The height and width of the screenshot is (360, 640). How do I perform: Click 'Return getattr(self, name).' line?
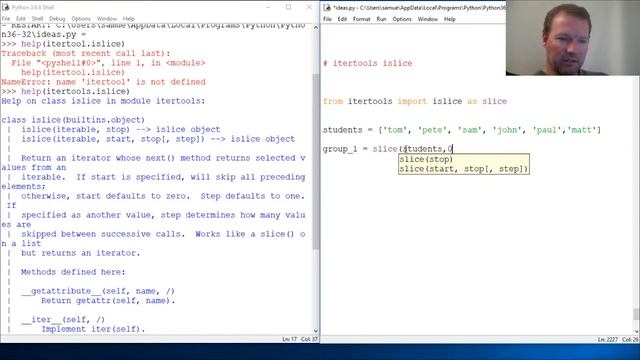coord(108,300)
